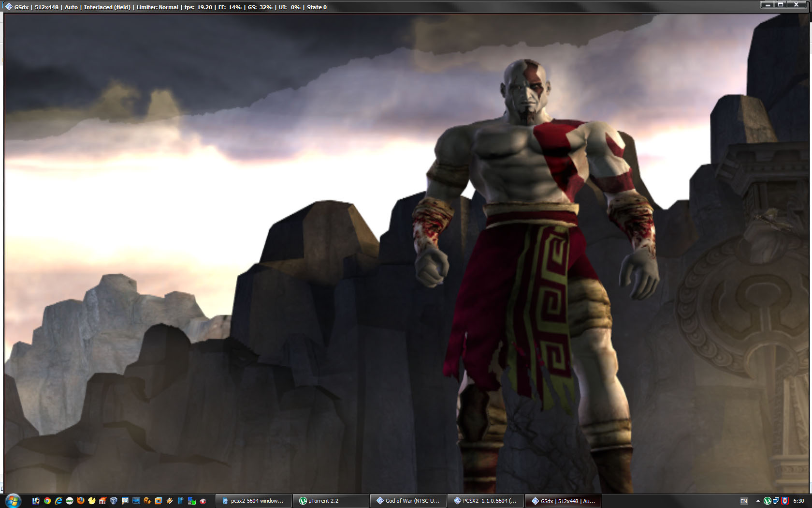Viewport: 812px width, 508px height.
Task: Open the uTorrent system tray icon
Action: pos(767,501)
